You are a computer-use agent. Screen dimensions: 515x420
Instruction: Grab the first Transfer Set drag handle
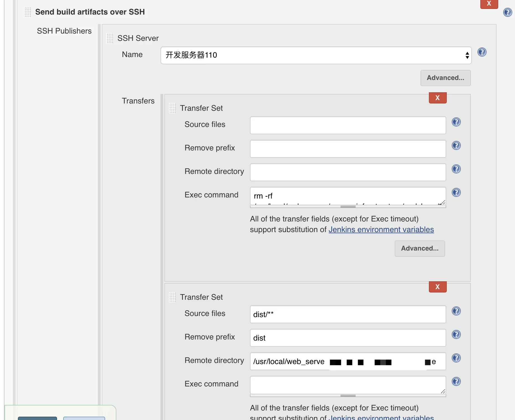173,108
